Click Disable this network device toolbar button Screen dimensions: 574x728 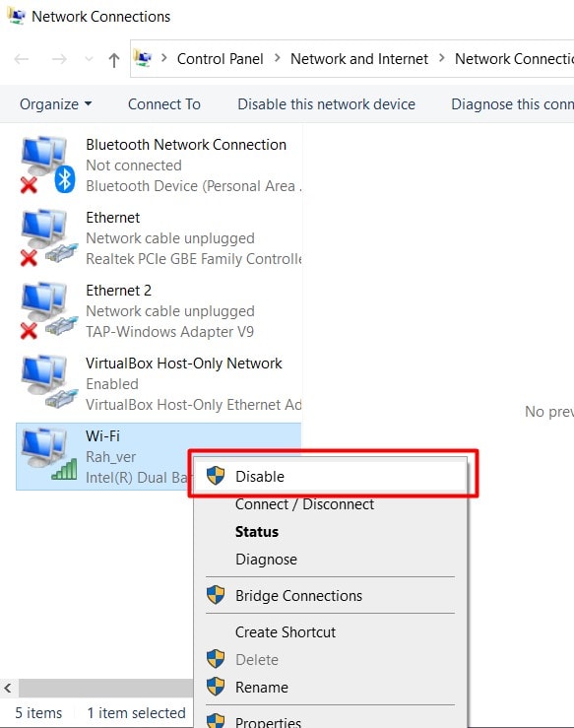click(326, 104)
